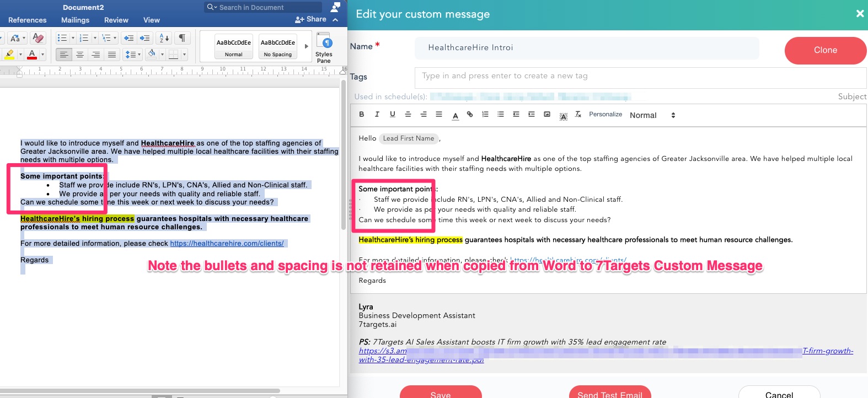Open the font color dropdown arrow in Word

tap(42, 55)
